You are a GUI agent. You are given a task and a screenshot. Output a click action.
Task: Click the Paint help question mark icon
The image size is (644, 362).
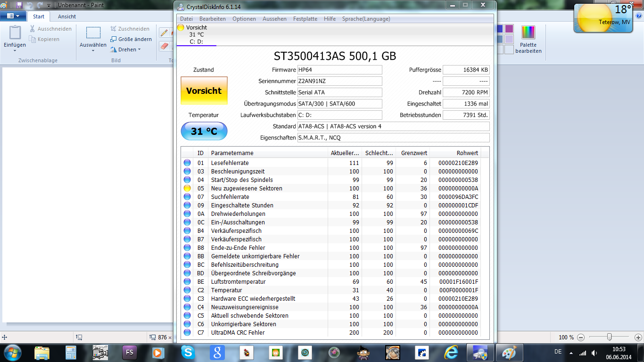tap(638, 16)
